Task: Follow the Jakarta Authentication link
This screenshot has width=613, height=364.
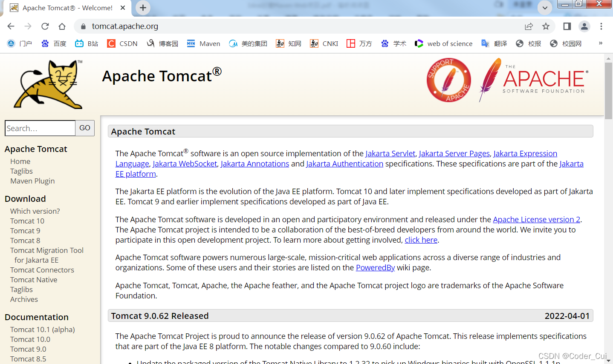Action: 345,164
